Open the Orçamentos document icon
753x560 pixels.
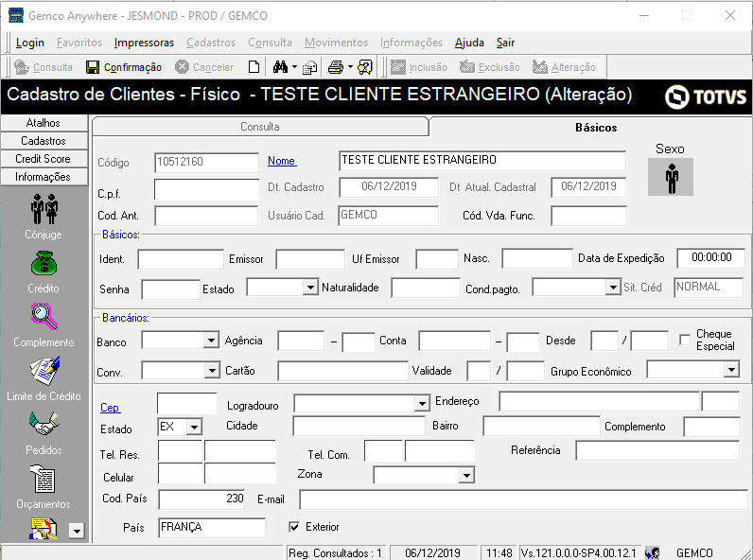[x=44, y=479]
